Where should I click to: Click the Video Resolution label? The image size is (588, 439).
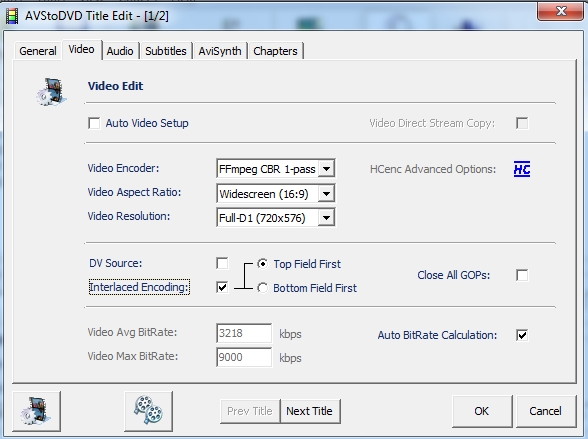pos(129,216)
